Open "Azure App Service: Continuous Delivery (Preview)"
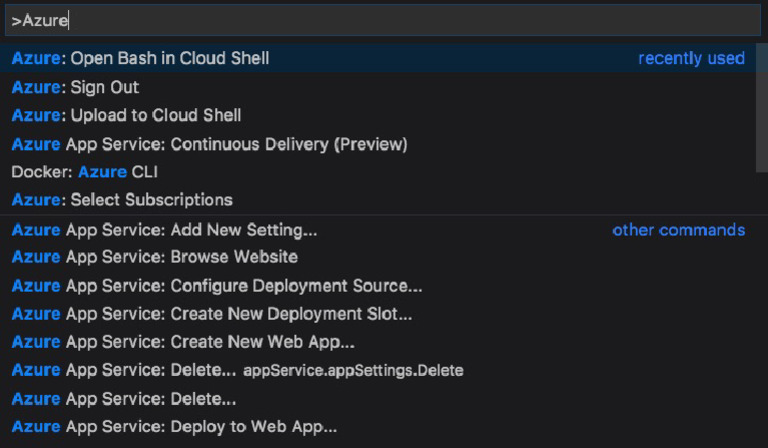768x448 pixels. (x=378, y=144)
